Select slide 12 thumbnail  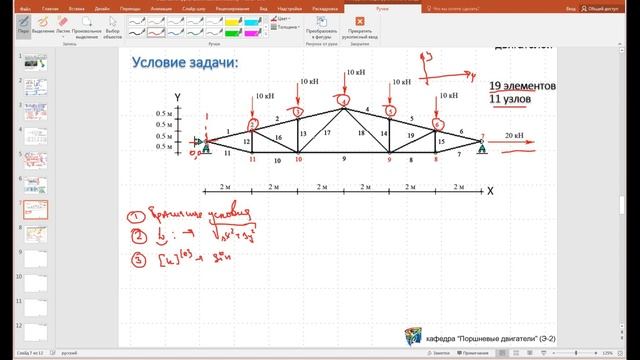coord(36,332)
